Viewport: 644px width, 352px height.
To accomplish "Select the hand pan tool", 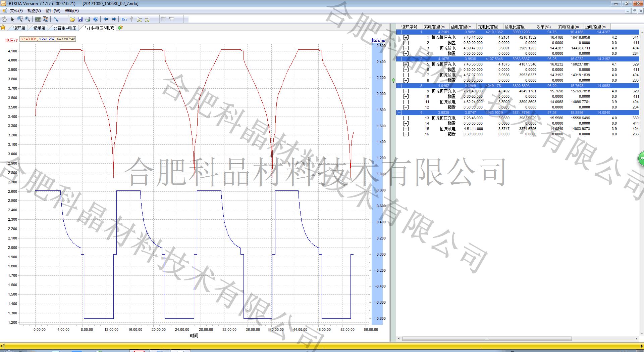I will (4, 19).
